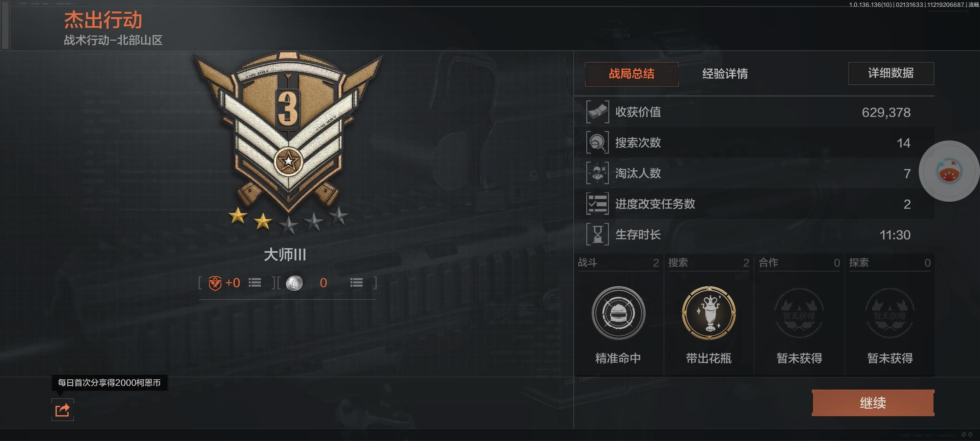Click the rank points emblem icon
Viewport: 980px width, 441px height.
[215, 283]
